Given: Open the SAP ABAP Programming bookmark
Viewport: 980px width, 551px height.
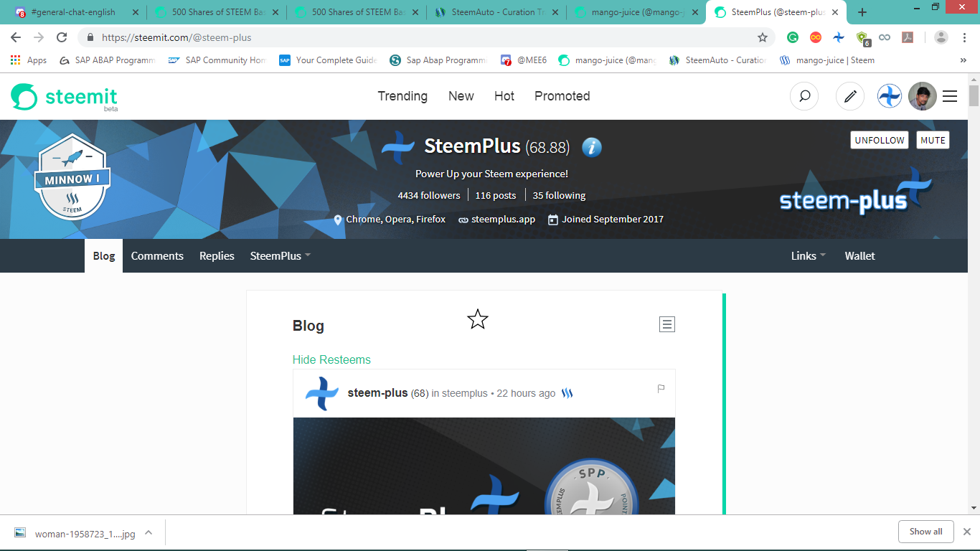Looking at the screenshot, I should (x=107, y=60).
